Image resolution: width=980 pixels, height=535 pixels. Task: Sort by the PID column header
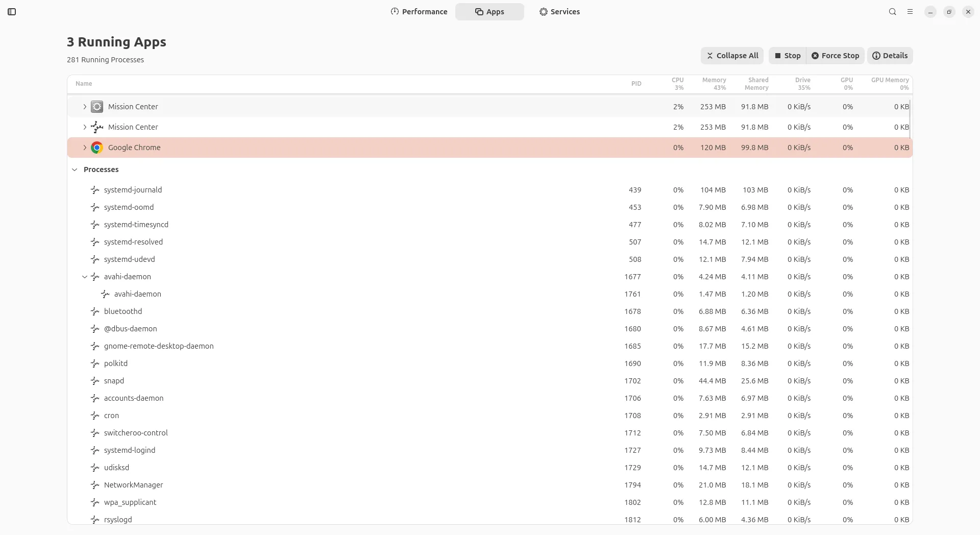coord(636,84)
